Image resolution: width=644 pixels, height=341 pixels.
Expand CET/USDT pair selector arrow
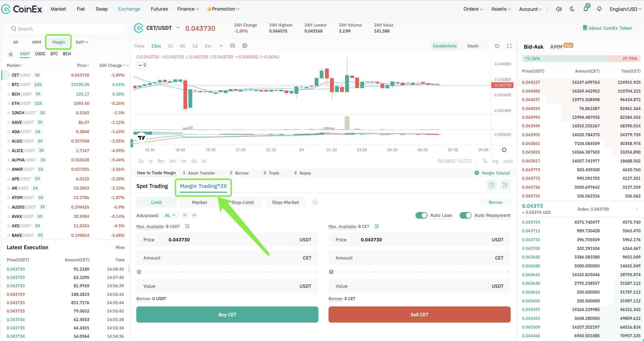[x=178, y=27]
